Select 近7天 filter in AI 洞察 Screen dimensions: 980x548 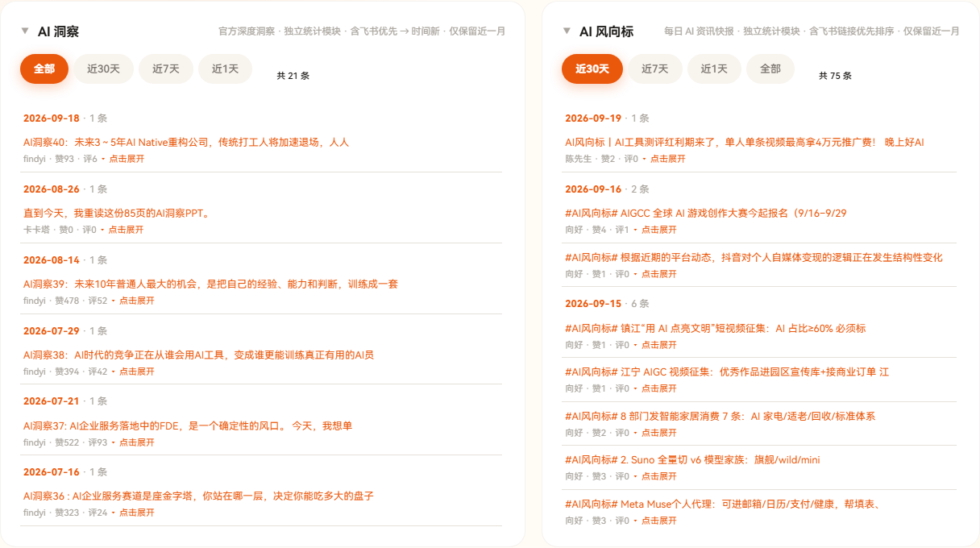[166, 68]
